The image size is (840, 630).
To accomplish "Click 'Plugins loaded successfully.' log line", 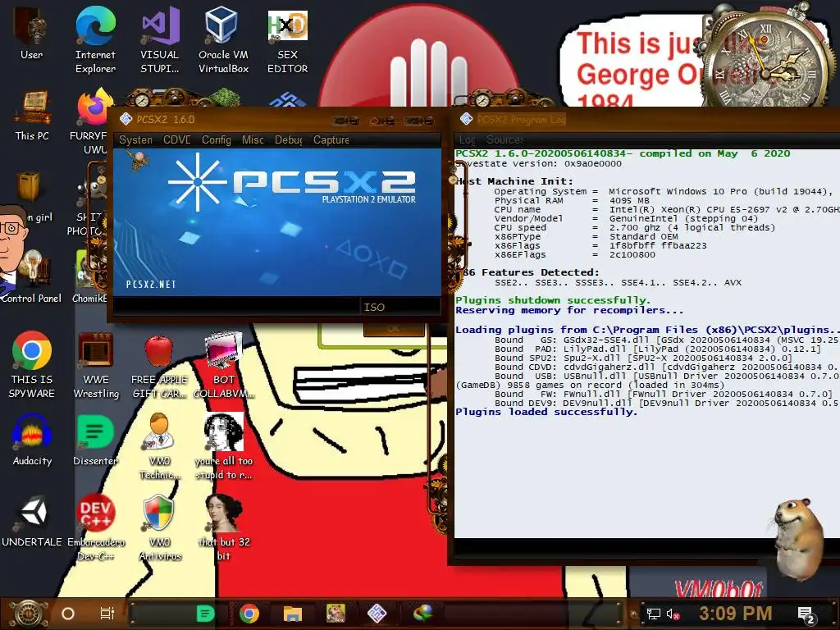I will click(546, 412).
